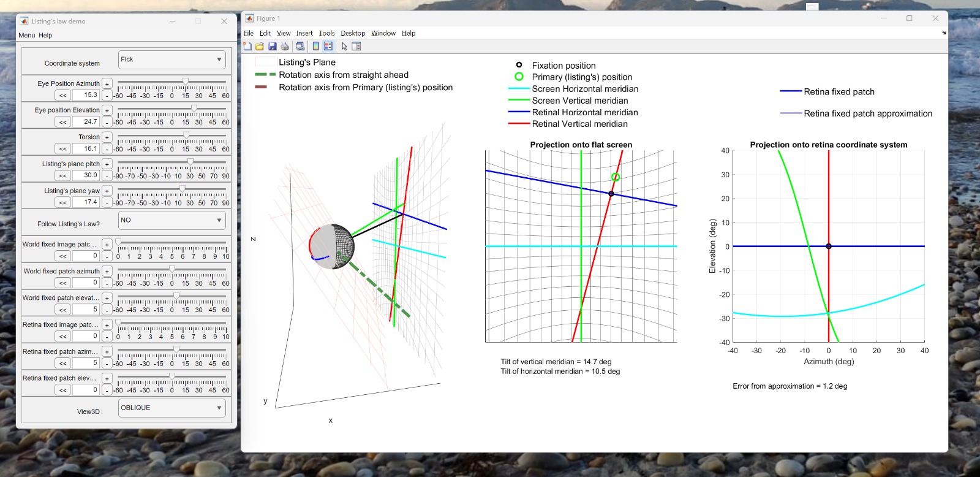Screen dimensions: 980x477
Task: Click the Eye position Elevation slider handle
Action: point(194,108)
